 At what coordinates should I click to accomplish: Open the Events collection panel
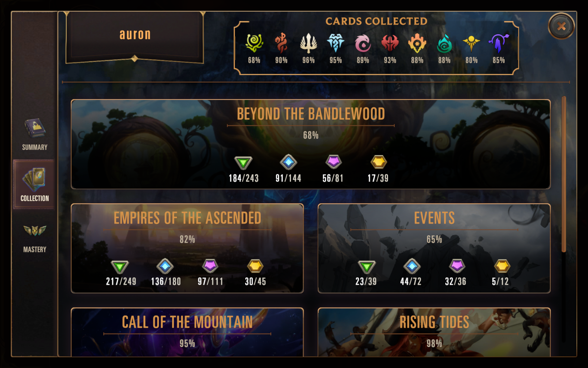tap(434, 248)
